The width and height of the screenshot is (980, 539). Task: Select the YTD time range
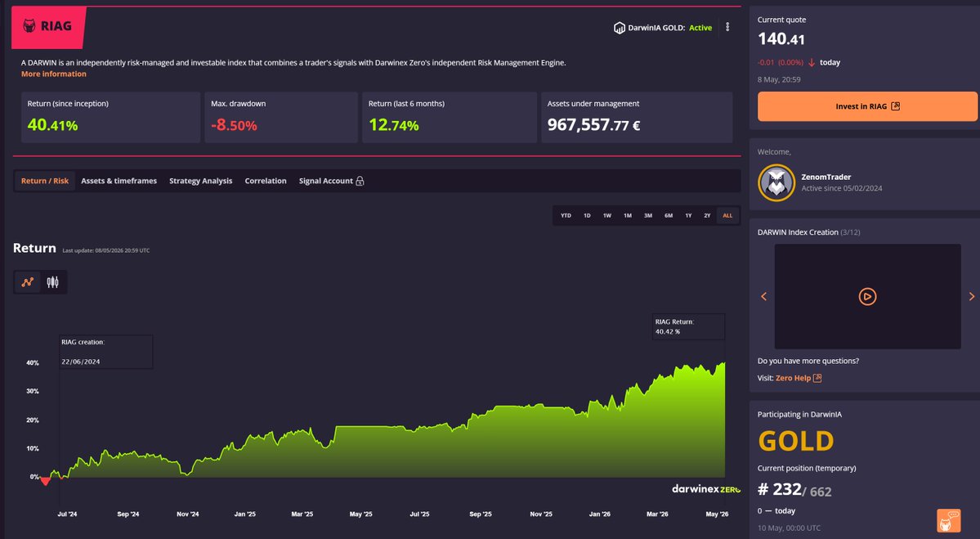(x=566, y=216)
